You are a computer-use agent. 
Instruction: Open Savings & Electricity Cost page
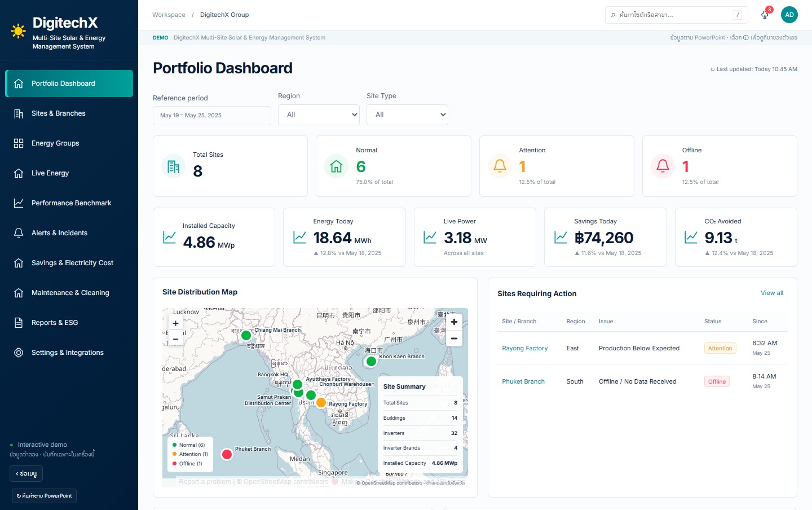pyautogui.click(x=69, y=263)
